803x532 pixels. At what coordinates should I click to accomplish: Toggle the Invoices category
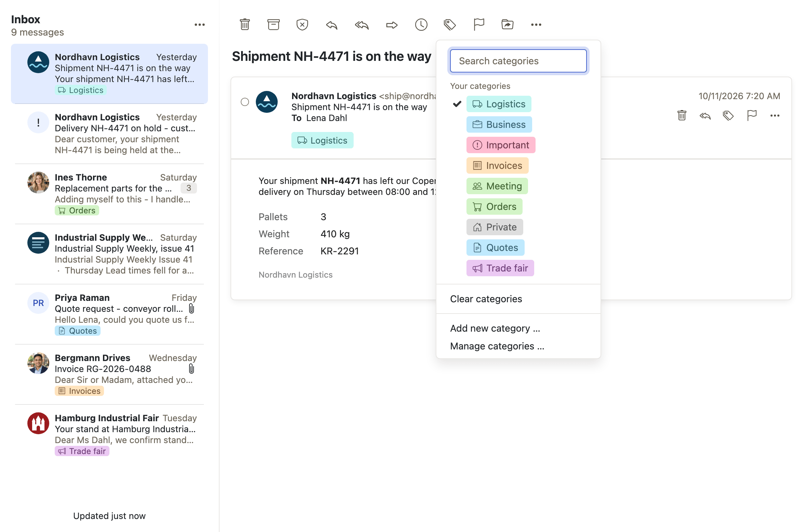(498, 165)
